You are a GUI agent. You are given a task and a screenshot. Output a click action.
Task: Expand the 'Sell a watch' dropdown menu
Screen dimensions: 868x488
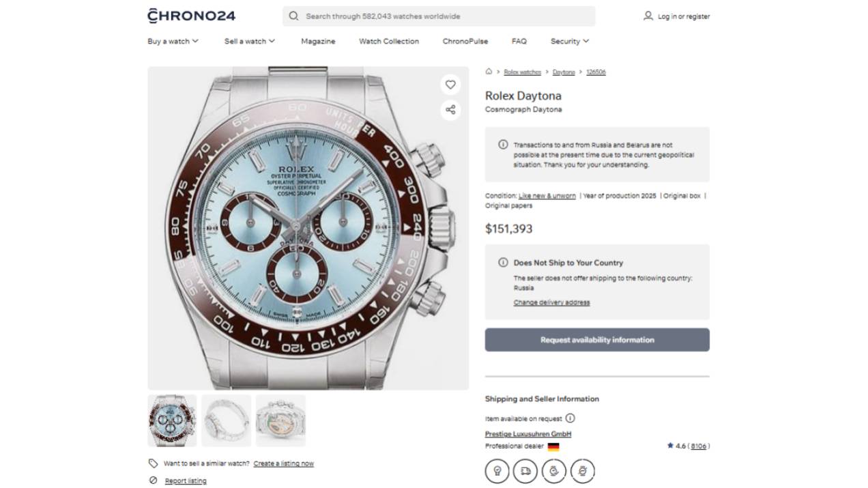(249, 41)
